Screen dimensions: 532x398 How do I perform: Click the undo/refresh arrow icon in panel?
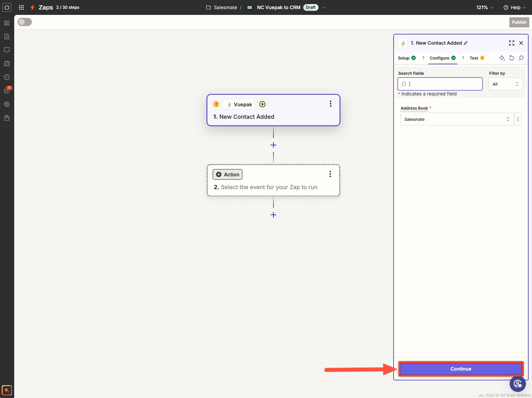[x=511, y=58]
